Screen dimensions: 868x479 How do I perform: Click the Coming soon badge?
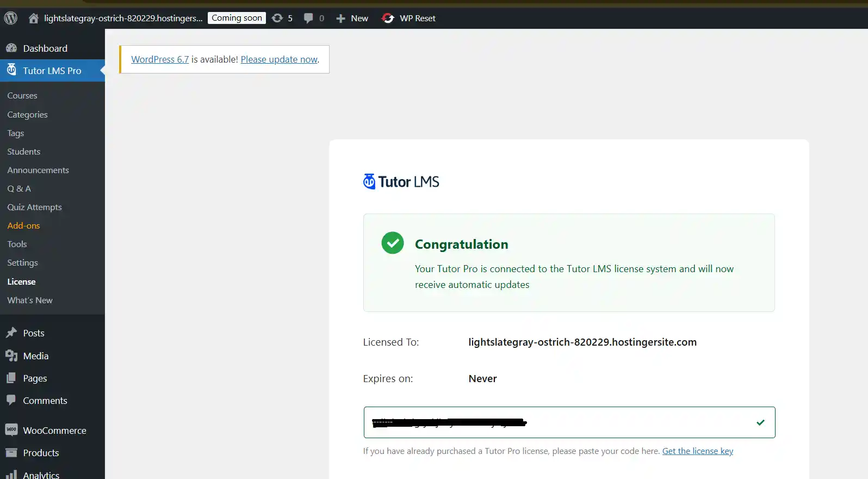[x=237, y=18]
